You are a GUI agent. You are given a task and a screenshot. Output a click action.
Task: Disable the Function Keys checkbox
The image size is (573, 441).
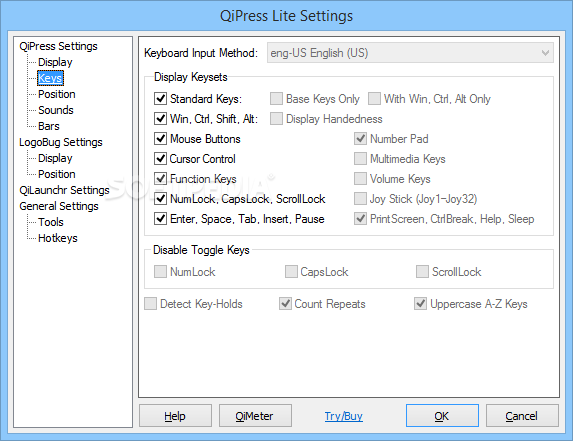click(x=160, y=179)
